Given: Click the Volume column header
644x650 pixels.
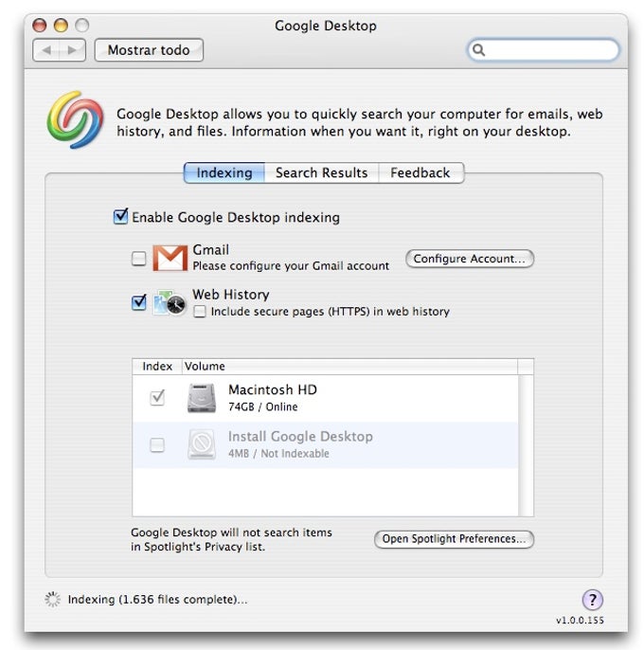Looking at the screenshot, I should [x=349, y=367].
